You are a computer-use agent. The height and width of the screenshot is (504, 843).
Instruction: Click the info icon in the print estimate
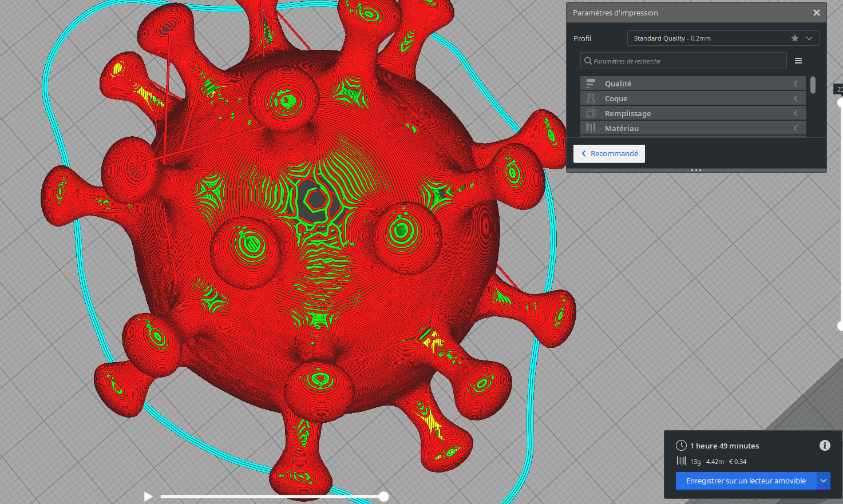click(825, 445)
